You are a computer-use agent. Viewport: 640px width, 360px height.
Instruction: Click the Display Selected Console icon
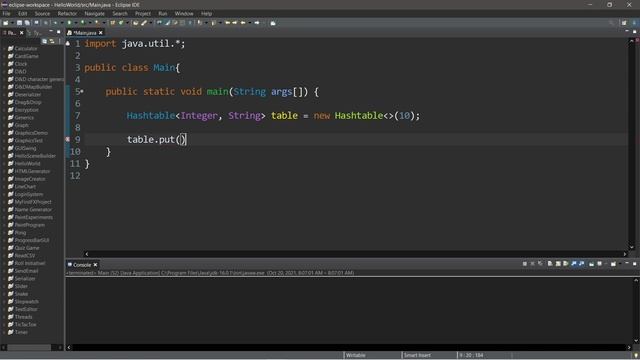(600, 264)
